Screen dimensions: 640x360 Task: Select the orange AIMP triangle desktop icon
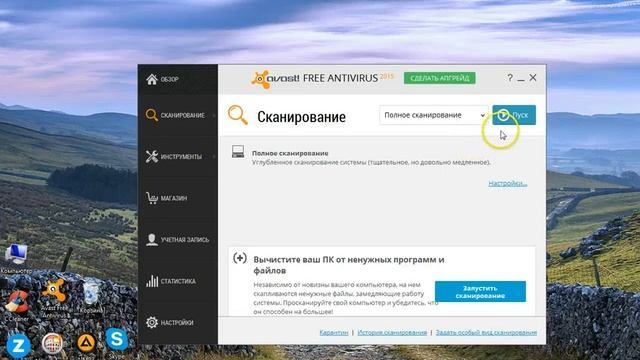(86, 343)
